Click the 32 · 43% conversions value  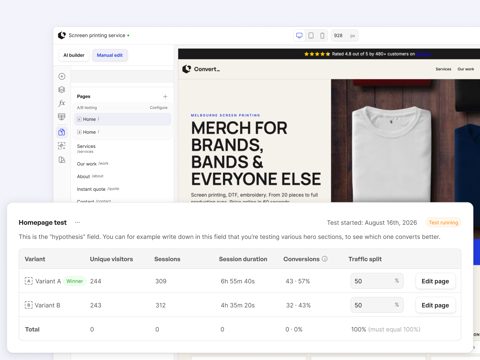pyautogui.click(x=298, y=305)
